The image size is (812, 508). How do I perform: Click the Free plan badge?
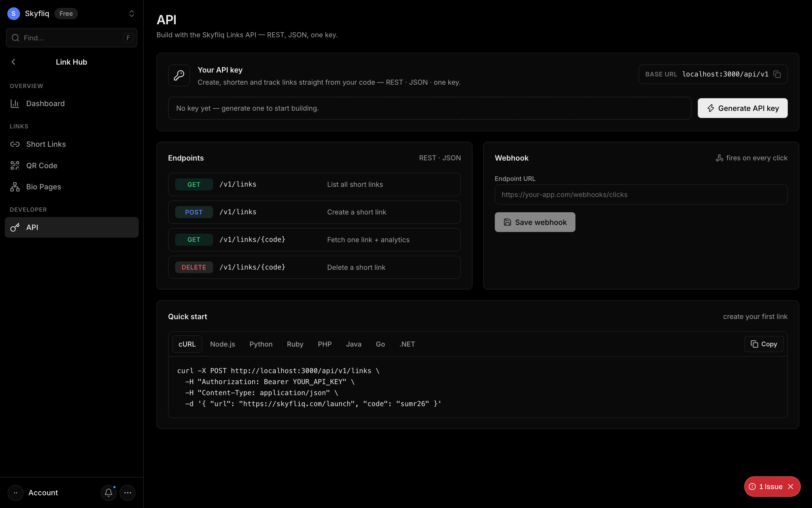(66, 14)
